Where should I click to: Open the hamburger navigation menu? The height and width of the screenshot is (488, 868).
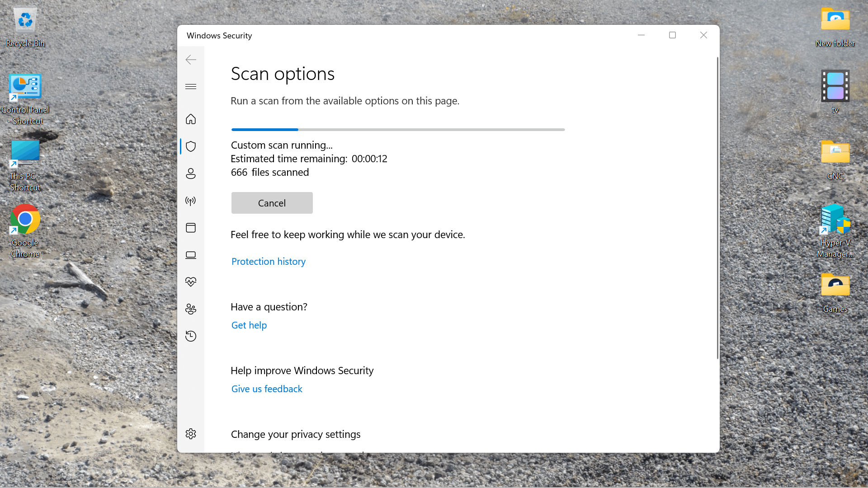pyautogui.click(x=191, y=87)
